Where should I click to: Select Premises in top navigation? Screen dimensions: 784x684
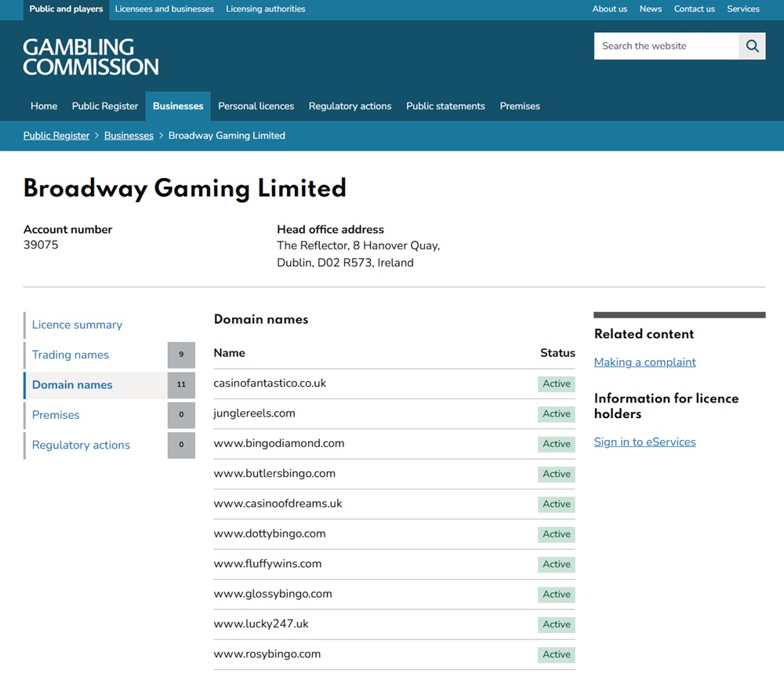pyautogui.click(x=520, y=106)
